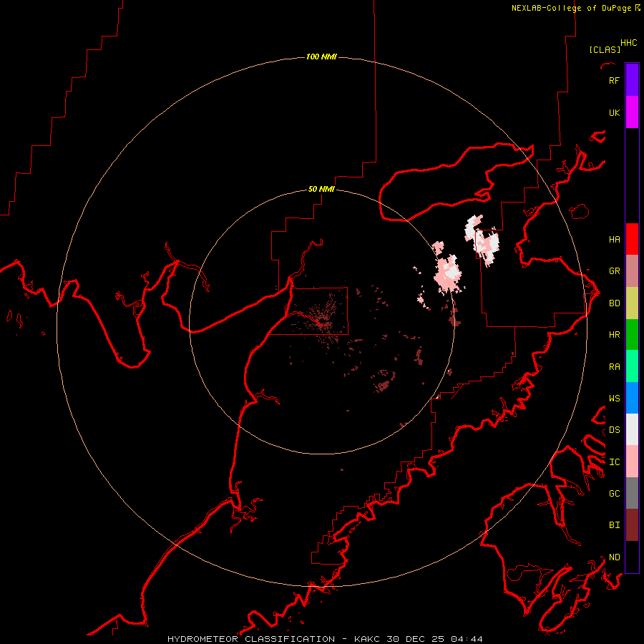Click the IC legend label
This screenshot has height=644, width=644.
(614, 462)
